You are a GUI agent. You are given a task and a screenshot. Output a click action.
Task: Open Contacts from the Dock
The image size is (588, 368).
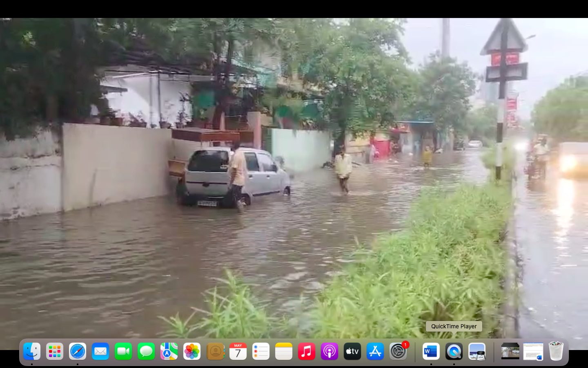(215, 351)
